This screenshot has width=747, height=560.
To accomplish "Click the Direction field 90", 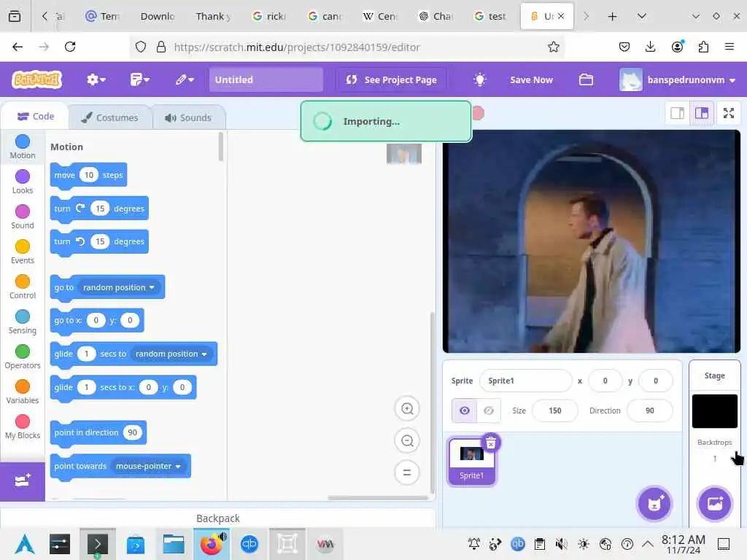I will coord(650,411).
